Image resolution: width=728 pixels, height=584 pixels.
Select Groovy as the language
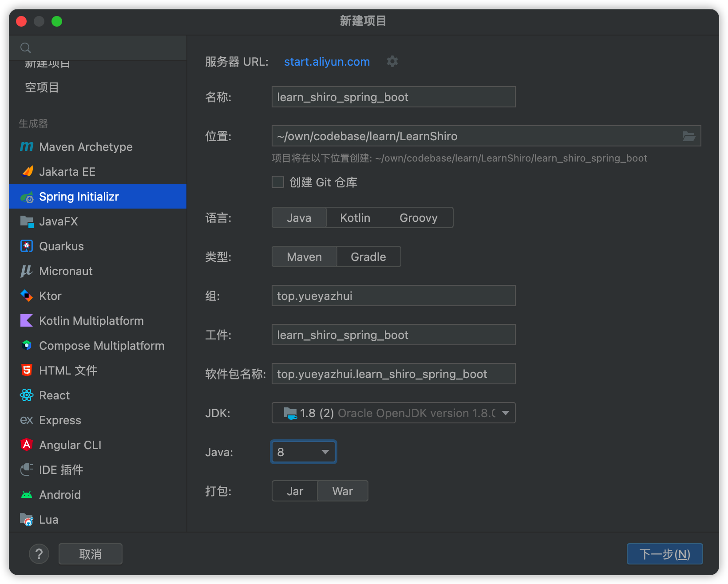419,217
